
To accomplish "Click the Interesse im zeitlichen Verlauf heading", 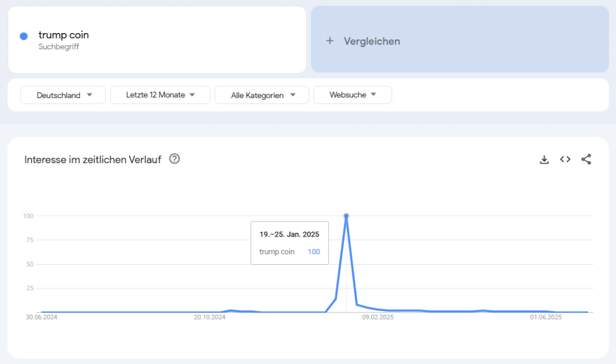I will click(x=93, y=159).
